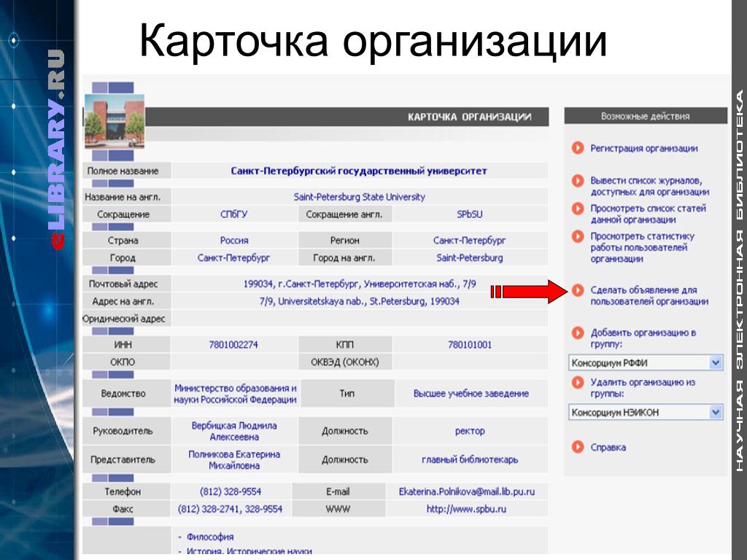Open Вывести список журналов, доступных для организации

650,186
